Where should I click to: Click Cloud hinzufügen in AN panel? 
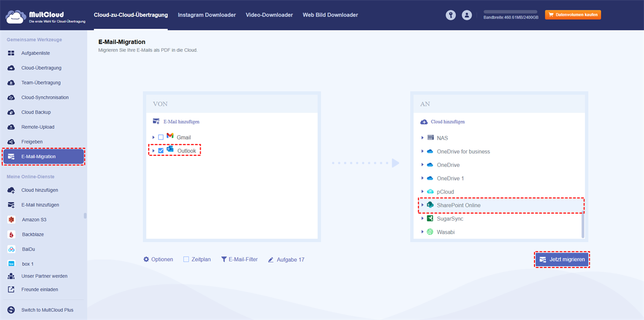point(443,122)
